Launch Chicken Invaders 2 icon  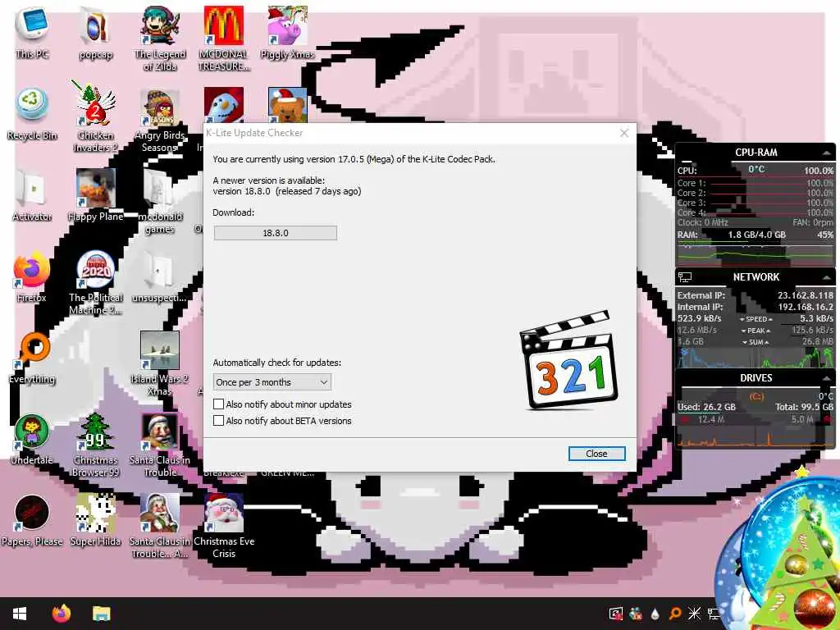pyautogui.click(x=95, y=118)
